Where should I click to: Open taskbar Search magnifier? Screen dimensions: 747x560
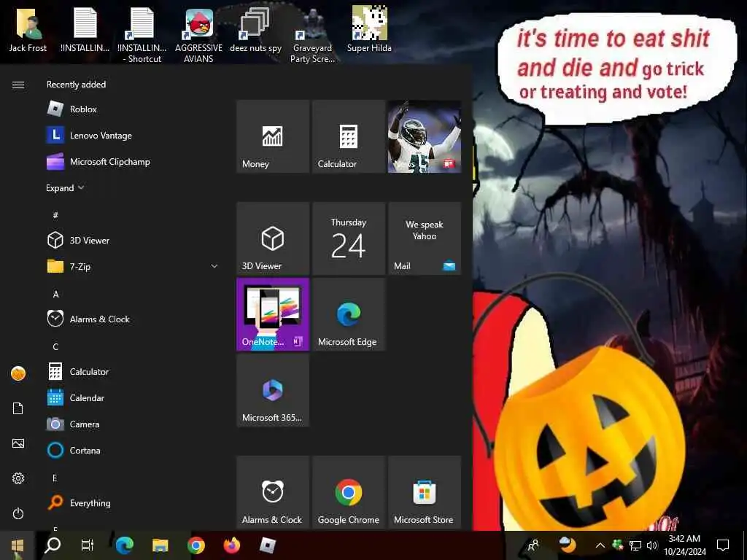tap(53, 545)
